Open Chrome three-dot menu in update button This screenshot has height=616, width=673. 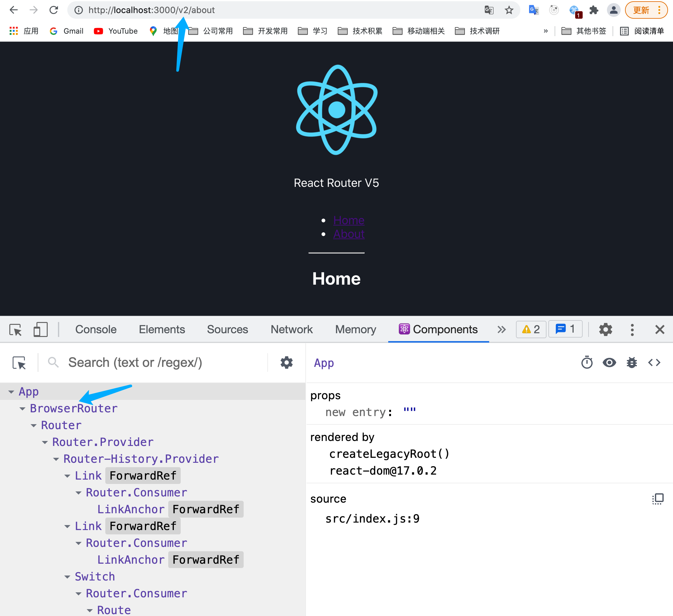tap(659, 10)
